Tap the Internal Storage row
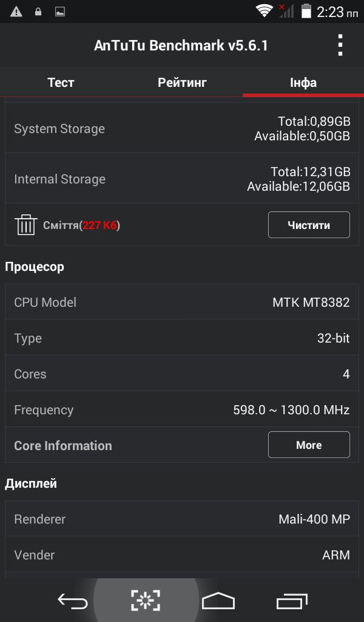Viewport: 364px width, 622px height. [182, 179]
